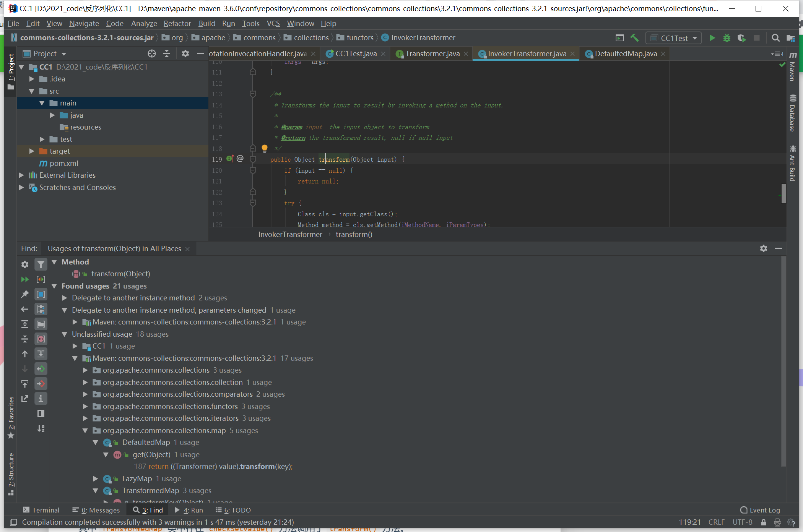Expand the External Libraries node

[21, 175]
